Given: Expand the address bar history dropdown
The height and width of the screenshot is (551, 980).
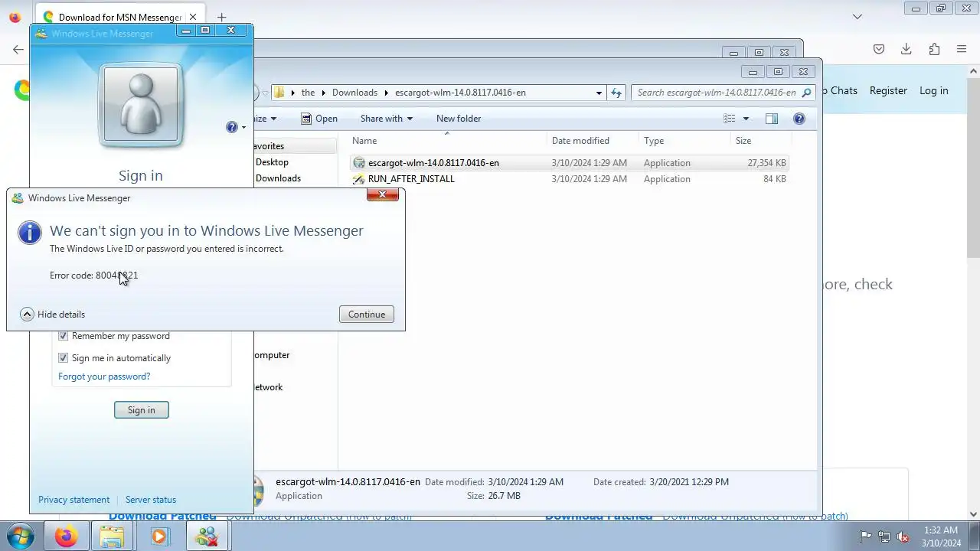Looking at the screenshot, I should pyautogui.click(x=599, y=93).
